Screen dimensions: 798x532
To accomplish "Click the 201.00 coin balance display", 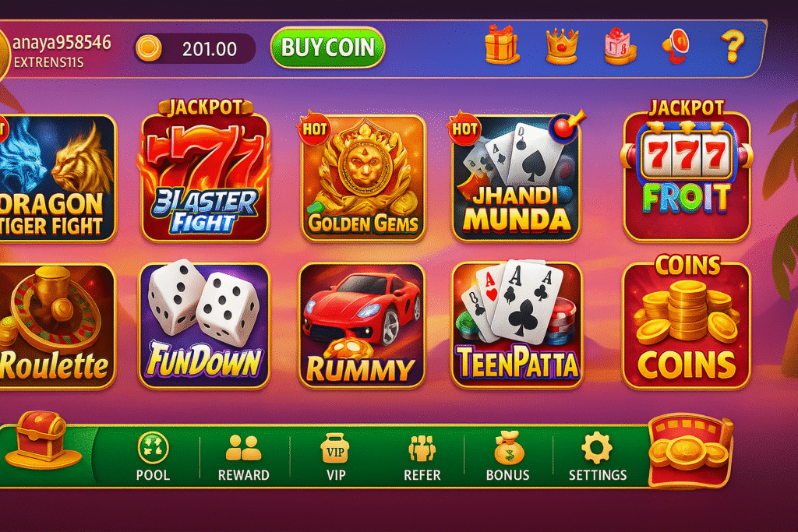I will point(194,49).
